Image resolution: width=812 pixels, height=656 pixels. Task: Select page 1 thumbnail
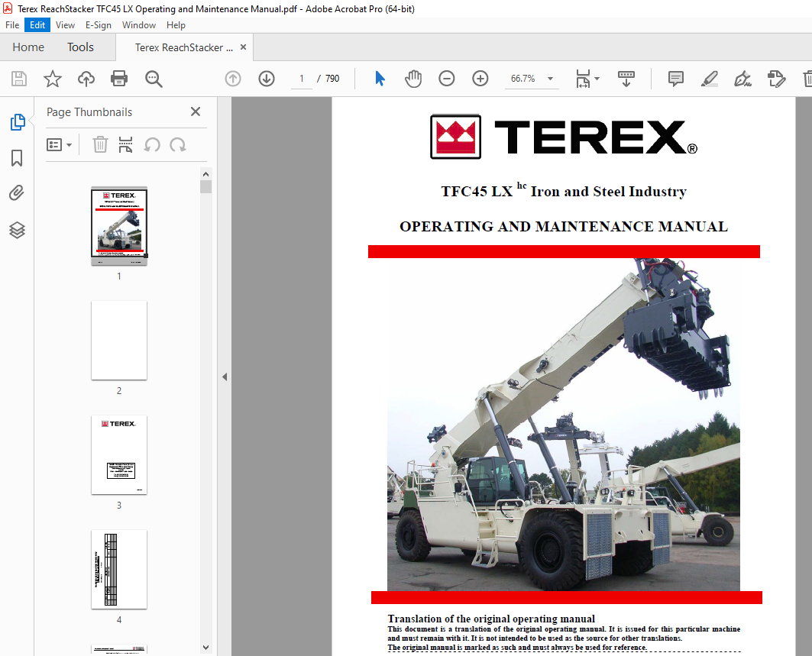pos(119,226)
